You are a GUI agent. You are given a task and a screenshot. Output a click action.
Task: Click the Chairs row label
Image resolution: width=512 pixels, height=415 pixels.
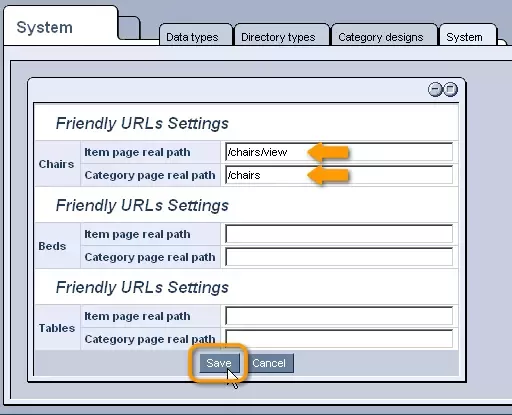[x=56, y=164]
